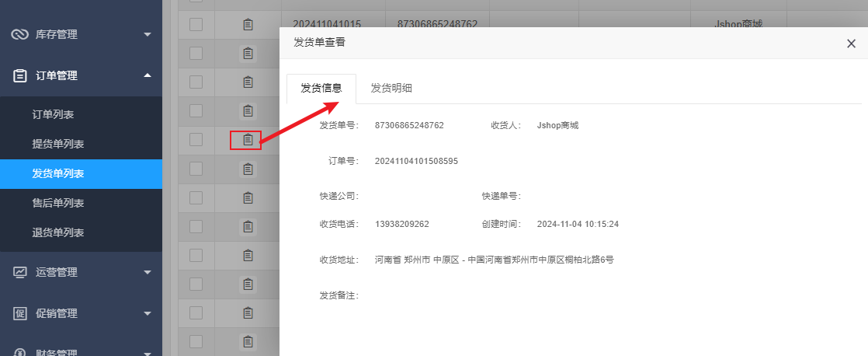Close the 发货单查看 dialog with X
Image resolution: width=868 pixels, height=356 pixels.
click(852, 44)
